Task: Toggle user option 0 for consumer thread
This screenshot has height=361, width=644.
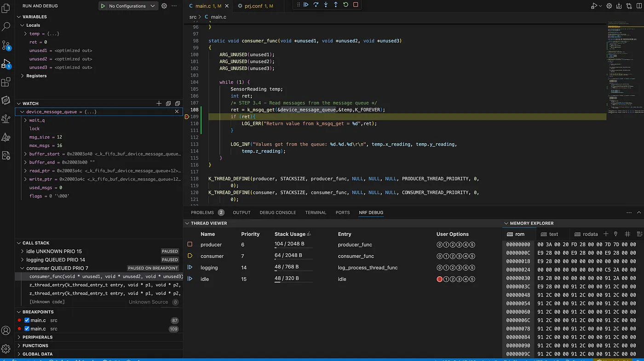Action: pos(439,256)
